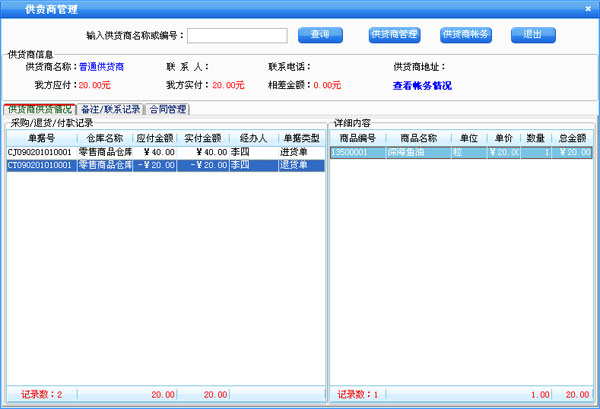Viewport: 600px width, 409px height.
Task: Select record CJ090201010001 in the purchase list
Action: pos(40,152)
